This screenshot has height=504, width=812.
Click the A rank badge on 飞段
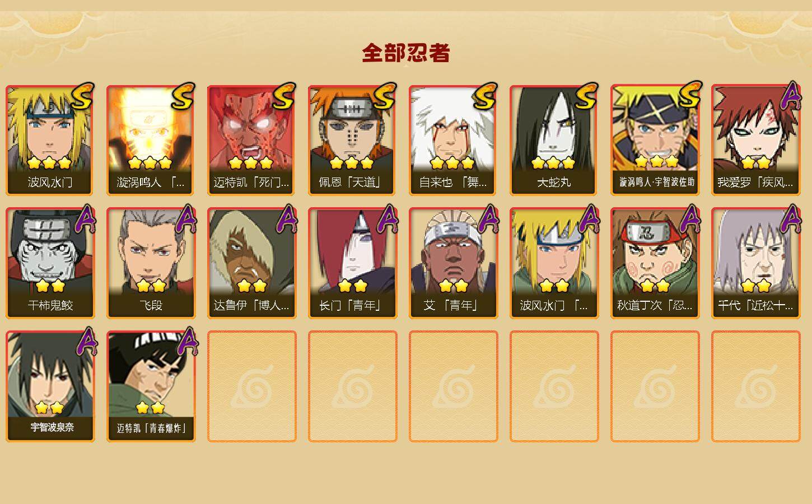185,218
